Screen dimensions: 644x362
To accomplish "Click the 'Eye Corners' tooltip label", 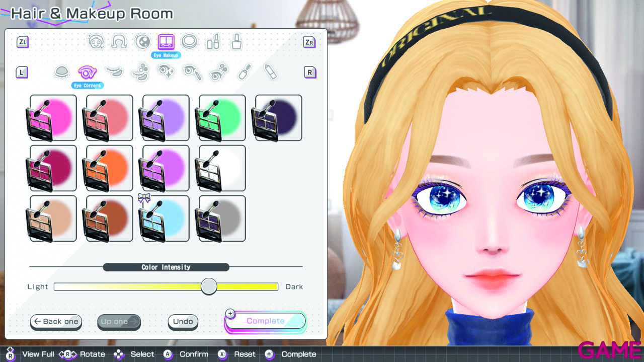I will coord(88,86).
